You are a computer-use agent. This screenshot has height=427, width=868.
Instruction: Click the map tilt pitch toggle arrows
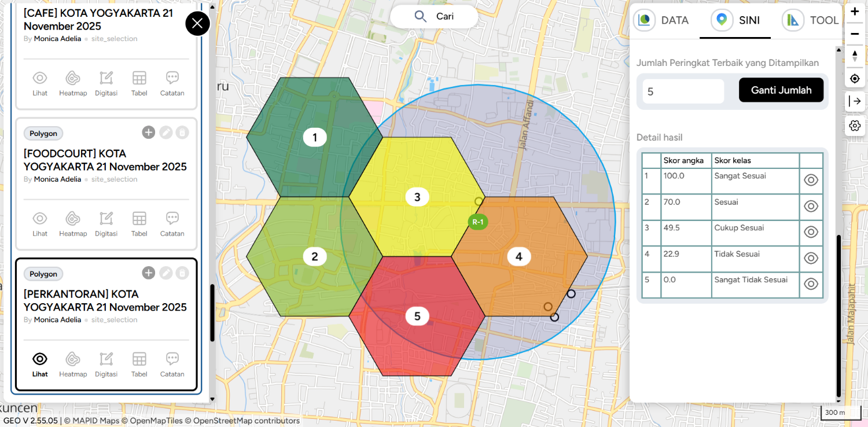855,56
